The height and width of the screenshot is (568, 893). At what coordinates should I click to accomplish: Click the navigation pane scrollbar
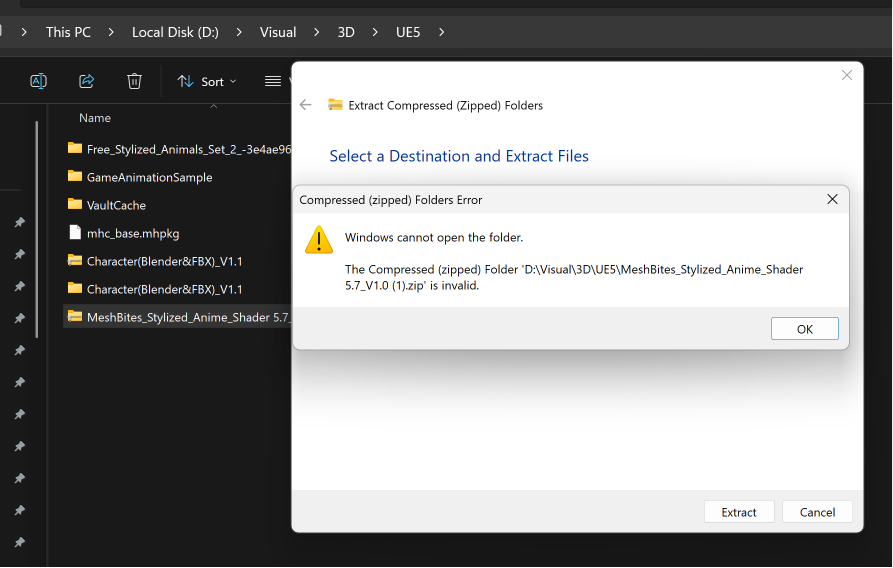tap(36, 229)
